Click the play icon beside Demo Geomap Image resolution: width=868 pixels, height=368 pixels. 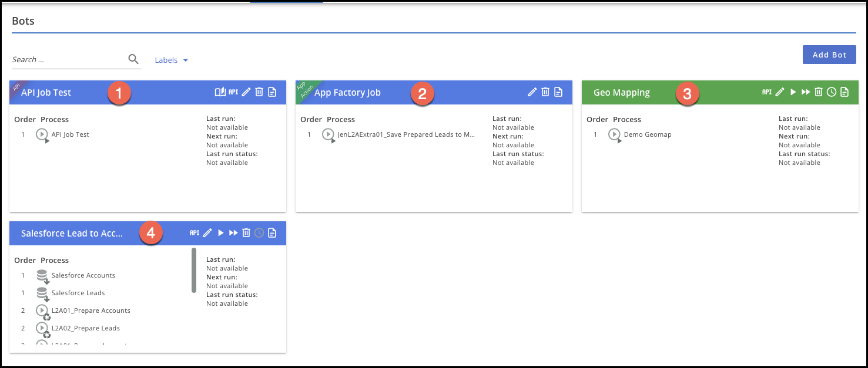(615, 134)
